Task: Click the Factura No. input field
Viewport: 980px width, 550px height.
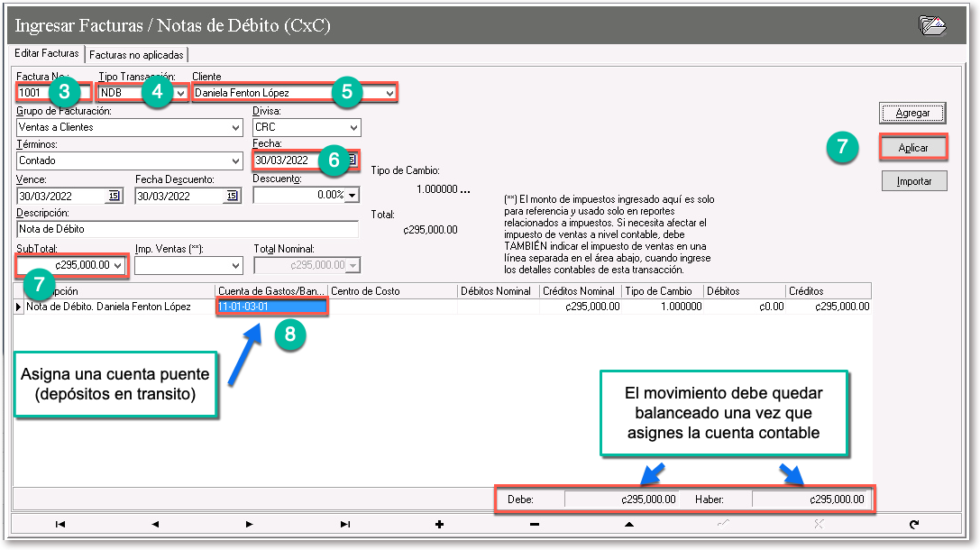Action: pos(54,93)
